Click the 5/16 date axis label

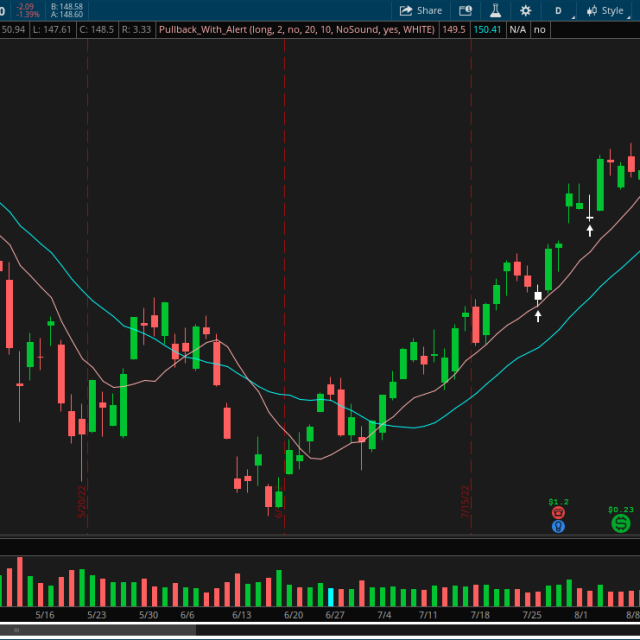[45, 615]
